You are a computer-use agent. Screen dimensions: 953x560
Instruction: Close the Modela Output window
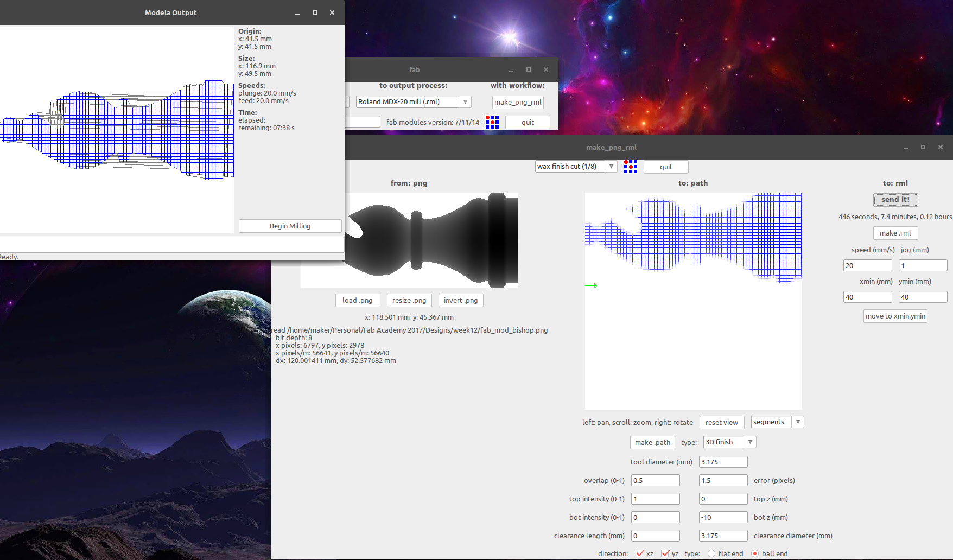point(332,12)
